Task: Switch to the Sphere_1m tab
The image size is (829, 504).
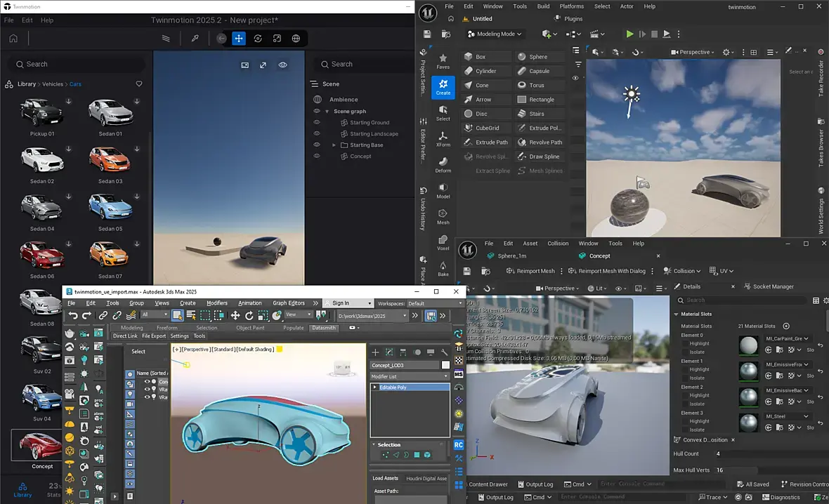Action: point(511,256)
